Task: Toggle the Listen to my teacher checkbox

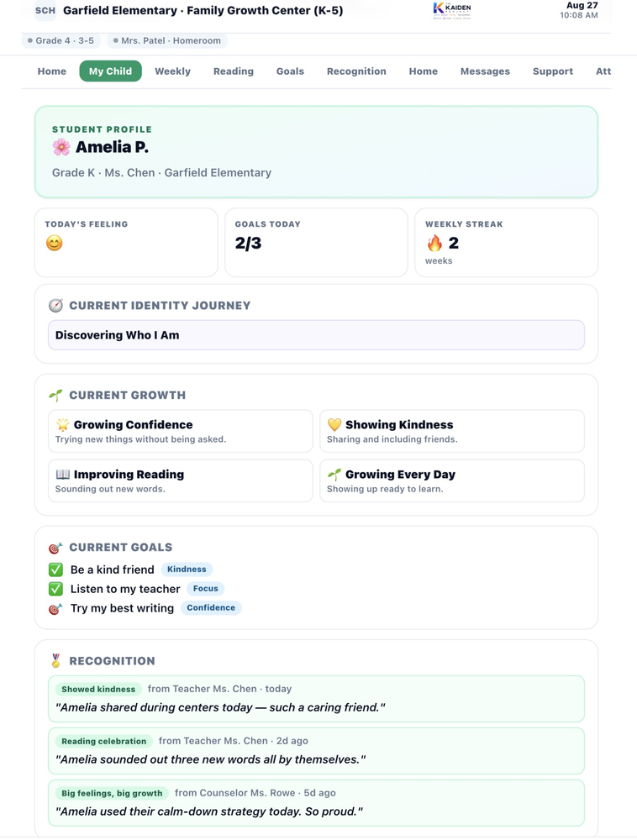Action: point(55,589)
